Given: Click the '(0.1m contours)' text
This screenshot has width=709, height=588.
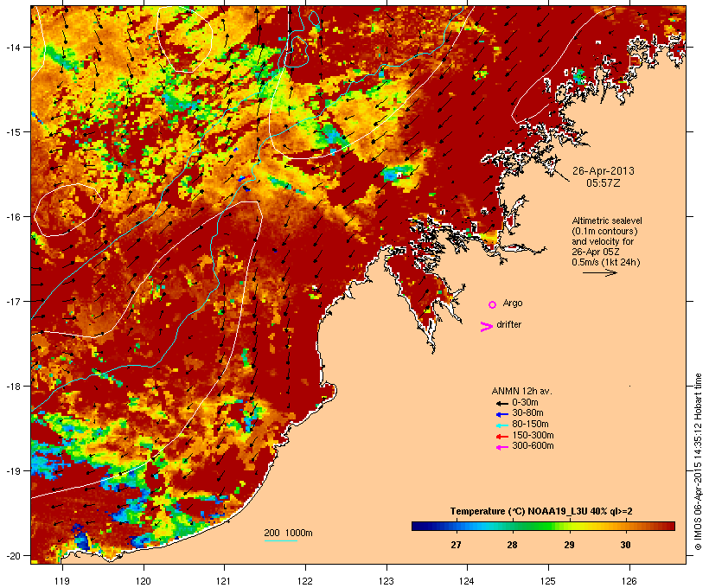Looking at the screenshot, I should pyautogui.click(x=604, y=231).
